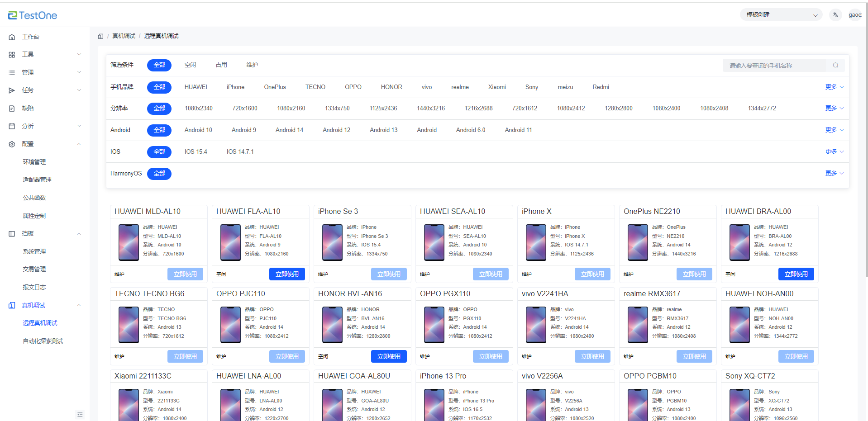
Task: Expand the 工具 sidebar menu
Action: [x=79, y=55]
